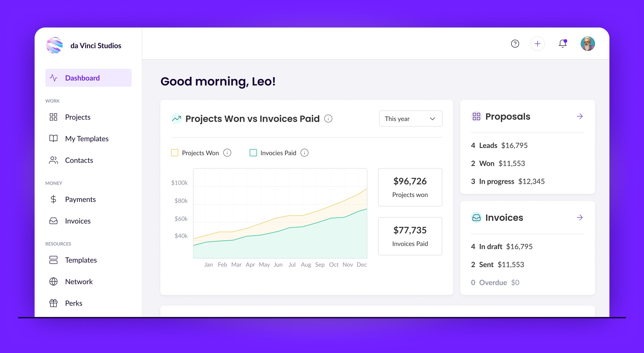
Task: Click the add new item button
Action: pyautogui.click(x=537, y=44)
